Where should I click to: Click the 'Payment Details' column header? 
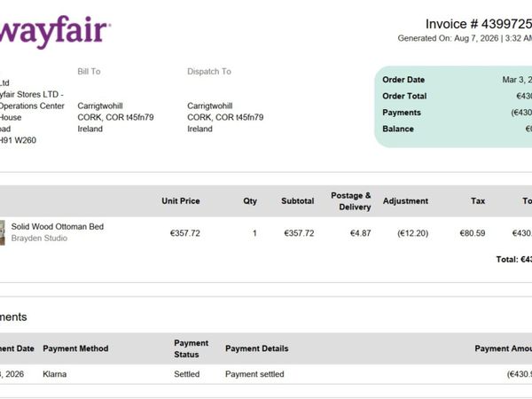point(257,348)
